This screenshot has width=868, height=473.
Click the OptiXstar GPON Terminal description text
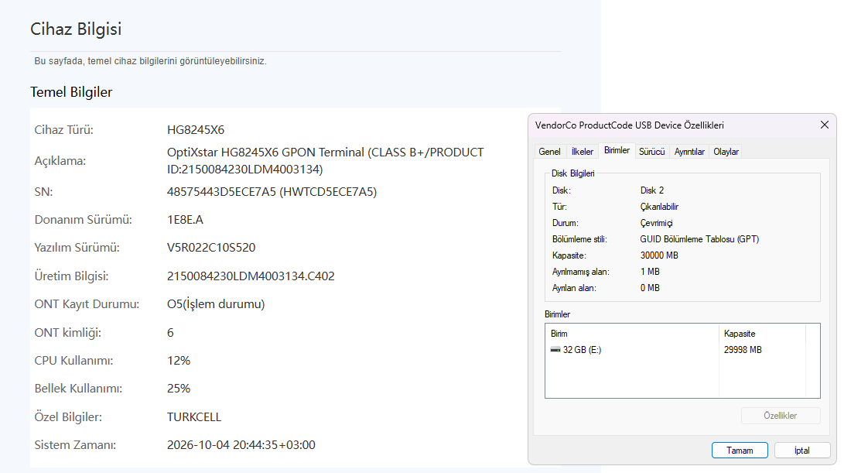tap(326, 160)
